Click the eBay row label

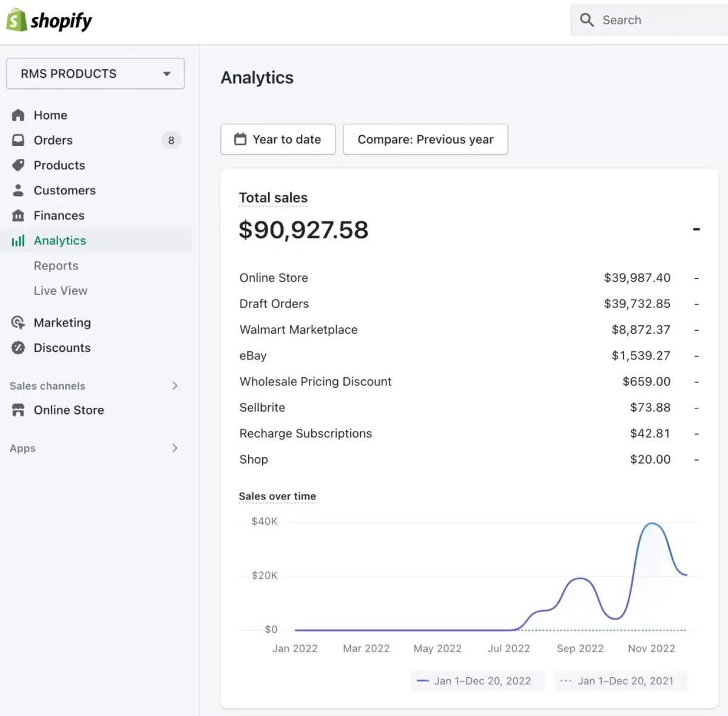click(253, 356)
